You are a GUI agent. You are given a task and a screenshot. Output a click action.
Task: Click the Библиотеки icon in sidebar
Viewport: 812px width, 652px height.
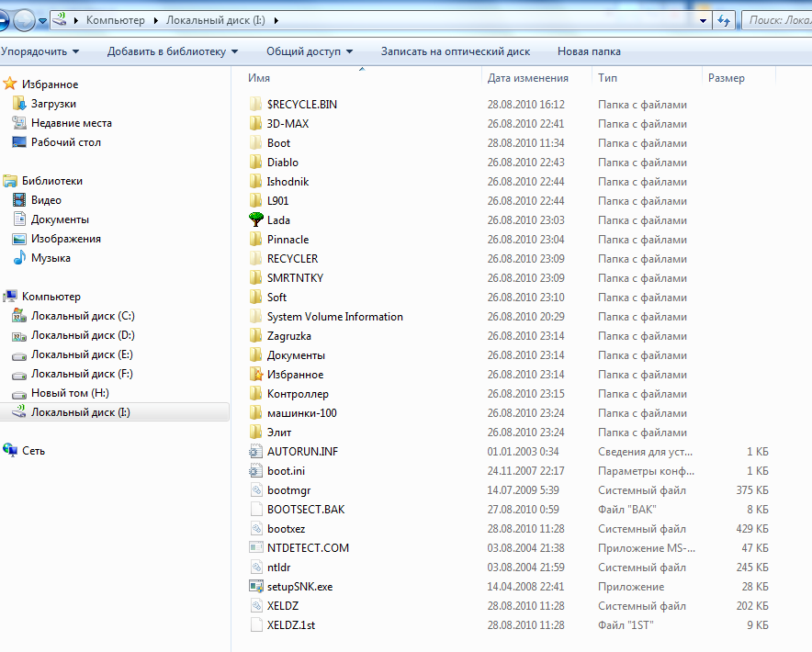[10, 181]
